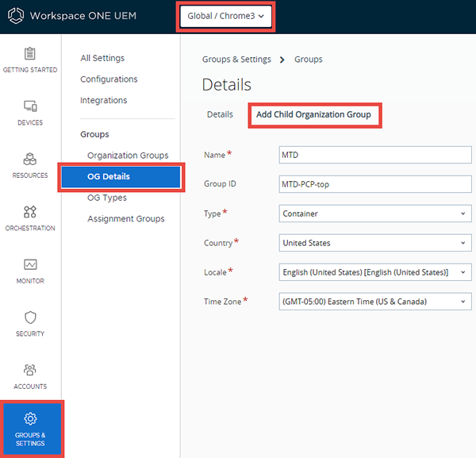
Task: Click the Time Zone field label
Action: 222,302
